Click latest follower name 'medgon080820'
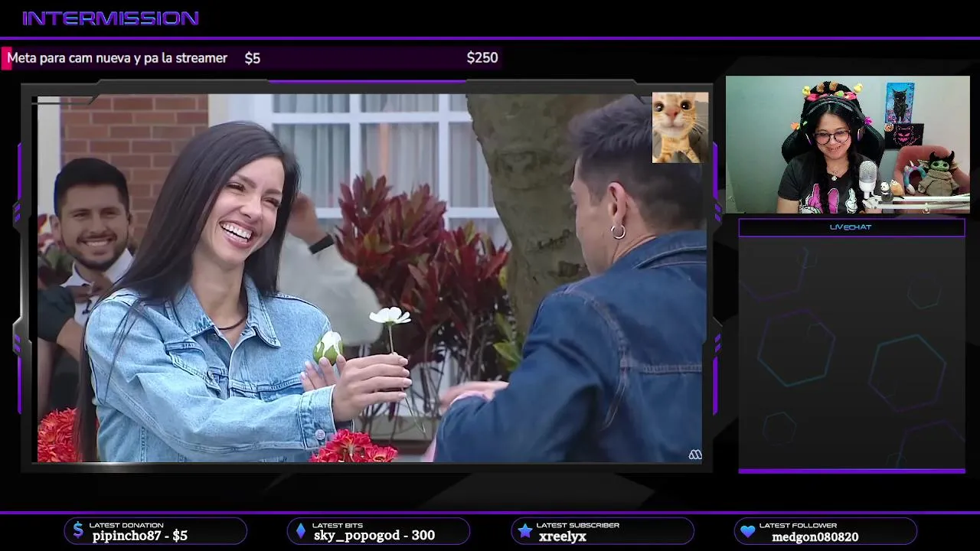 click(x=815, y=536)
